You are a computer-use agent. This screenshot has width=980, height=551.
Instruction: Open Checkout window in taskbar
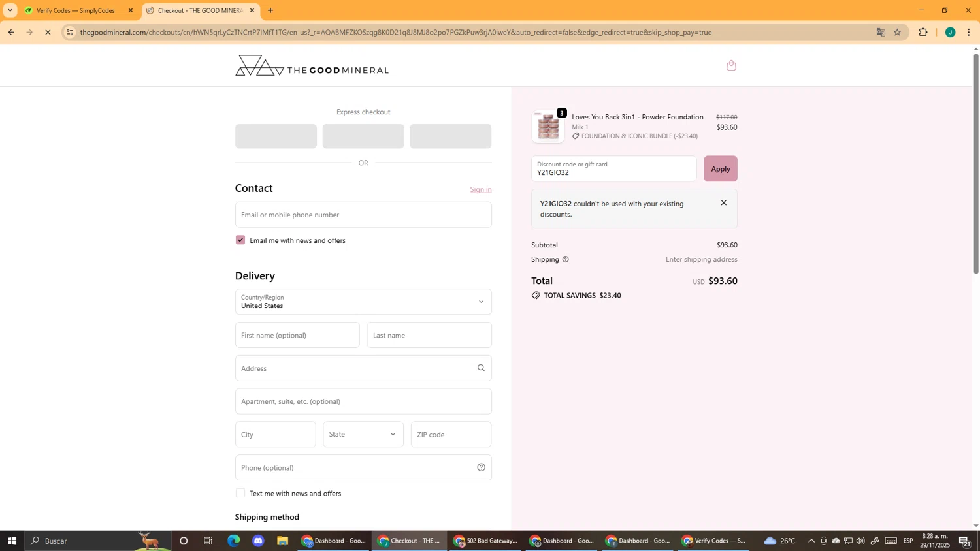click(410, 541)
